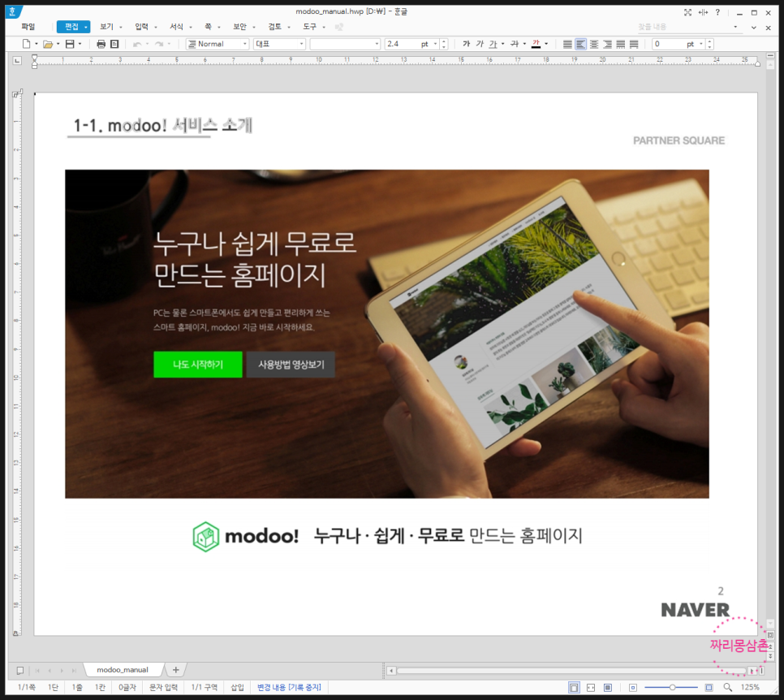Expand the new document arrow
The image size is (784, 700).
(x=37, y=44)
